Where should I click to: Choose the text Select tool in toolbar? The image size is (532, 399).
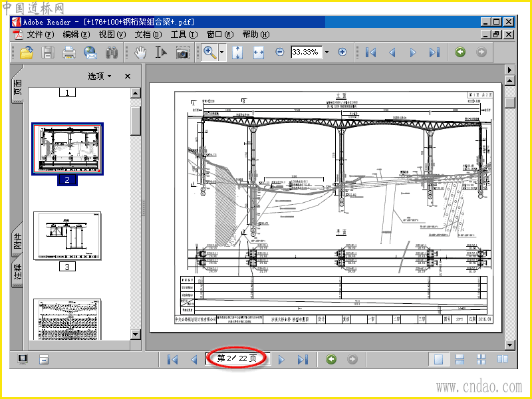coord(161,53)
